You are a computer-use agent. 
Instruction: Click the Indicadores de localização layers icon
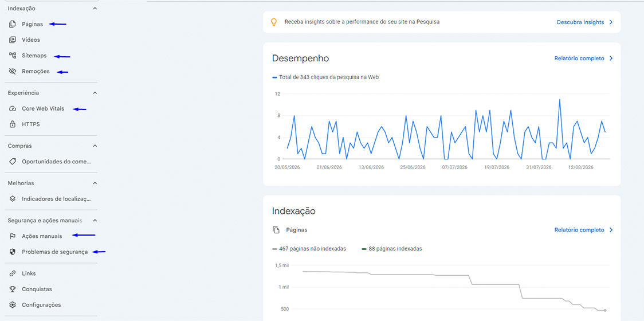pos(13,199)
